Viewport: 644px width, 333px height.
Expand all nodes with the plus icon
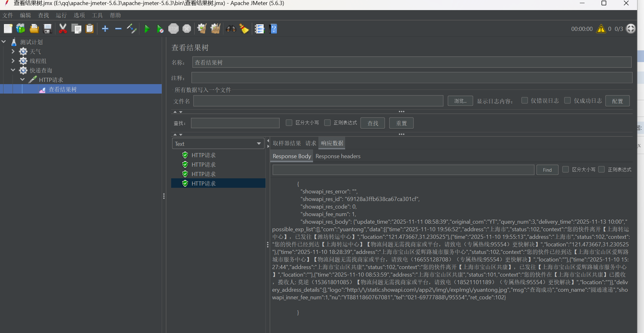pyautogui.click(x=105, y=29)
